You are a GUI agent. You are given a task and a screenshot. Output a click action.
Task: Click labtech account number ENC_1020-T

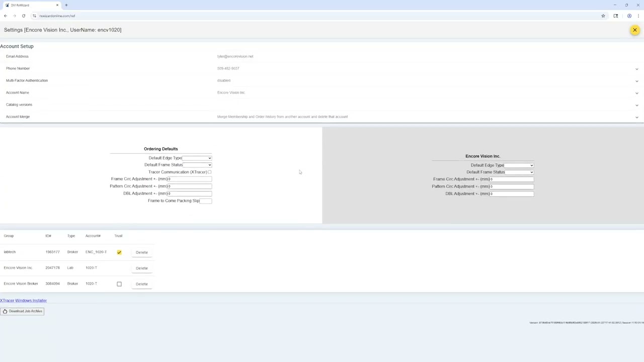pos(96,252)
